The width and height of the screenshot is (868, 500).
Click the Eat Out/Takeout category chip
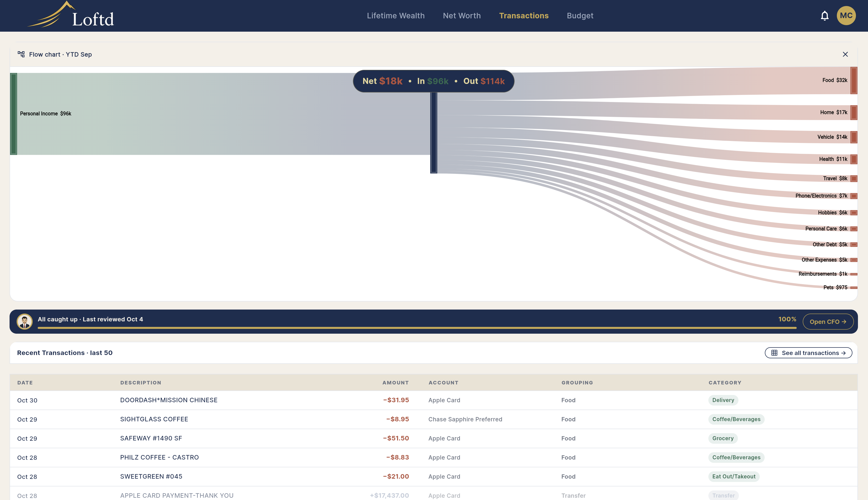point(734,476)
